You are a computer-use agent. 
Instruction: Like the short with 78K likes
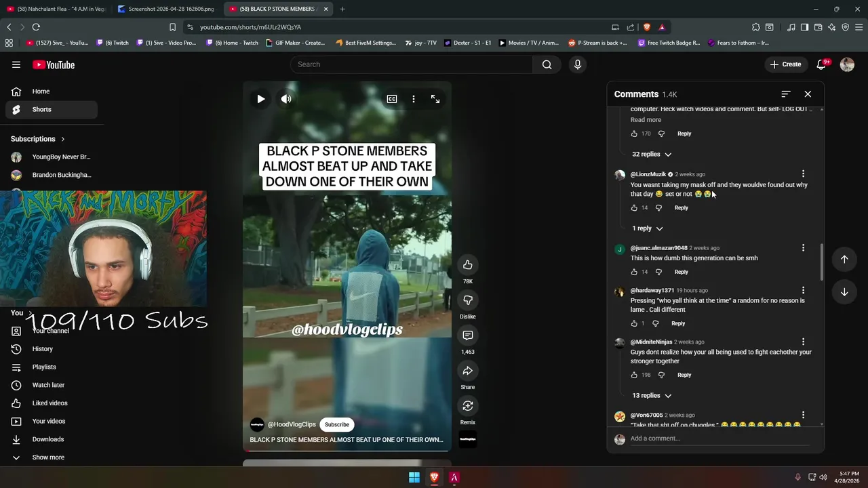[468, 264]
